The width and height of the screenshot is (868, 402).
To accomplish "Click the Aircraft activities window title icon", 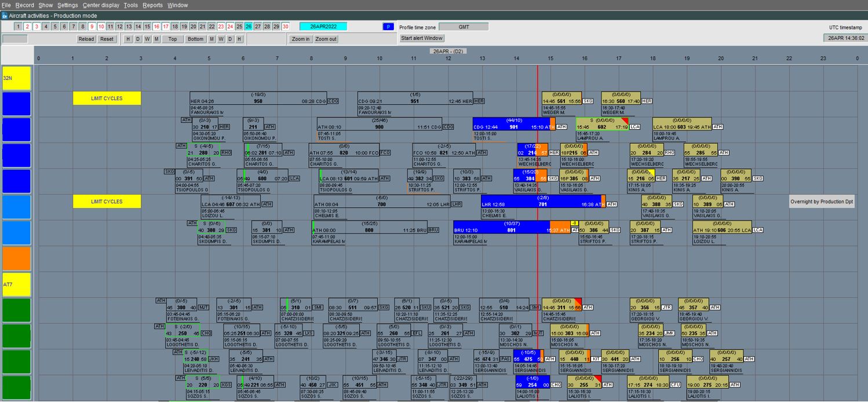I will (5, 16).
